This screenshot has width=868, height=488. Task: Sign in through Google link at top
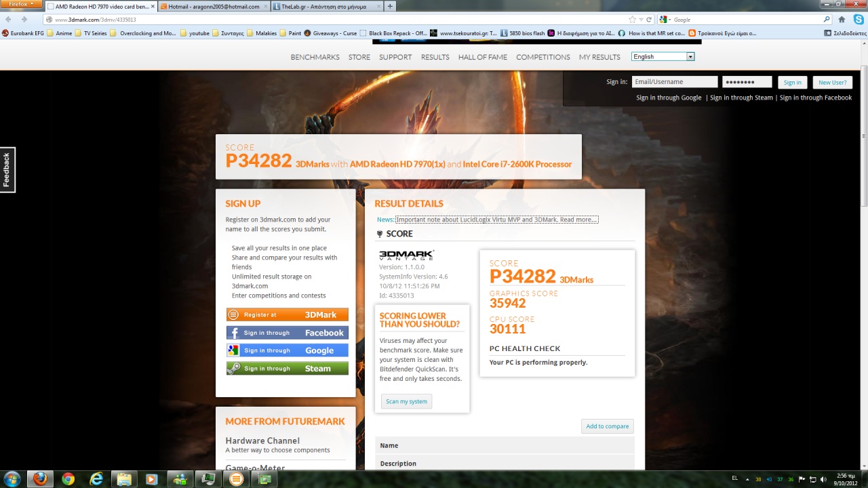click(669, 98)
